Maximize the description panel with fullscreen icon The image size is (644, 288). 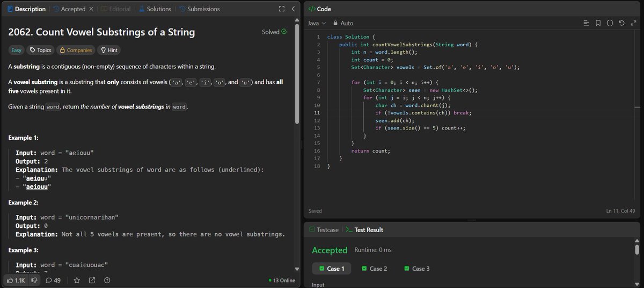(x=282, y=9)
